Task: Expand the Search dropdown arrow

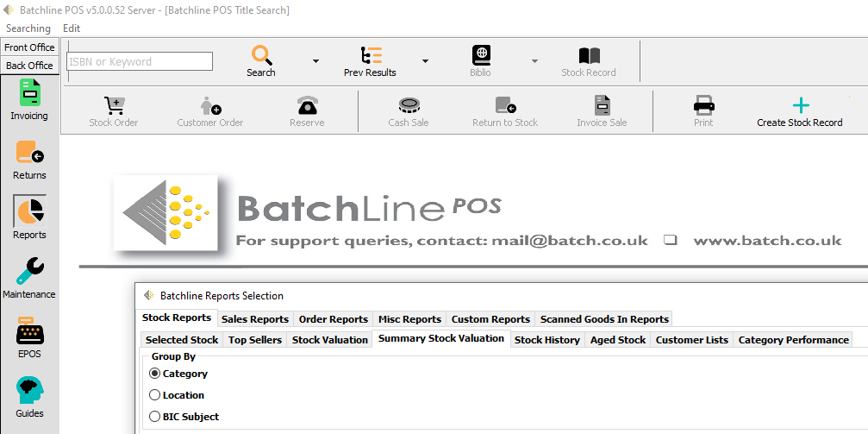Action: coord(315,61)
